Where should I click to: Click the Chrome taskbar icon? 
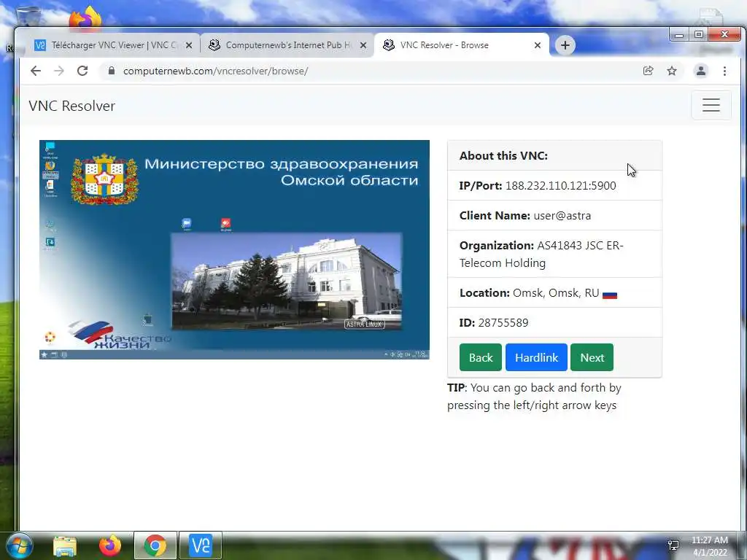(x=155, y=545)
